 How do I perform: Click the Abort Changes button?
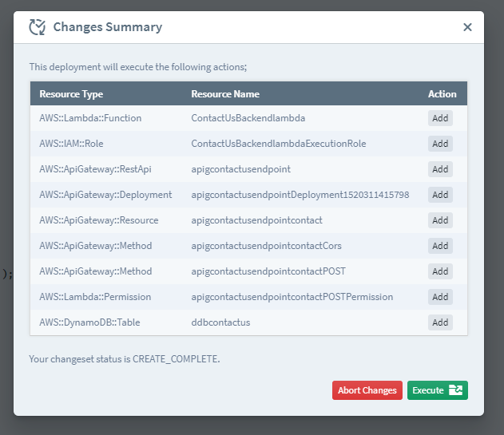[367, 390]
